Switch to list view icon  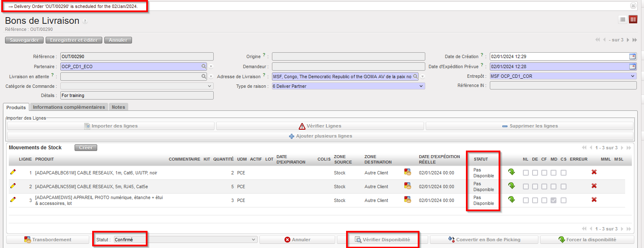[623, 19]
